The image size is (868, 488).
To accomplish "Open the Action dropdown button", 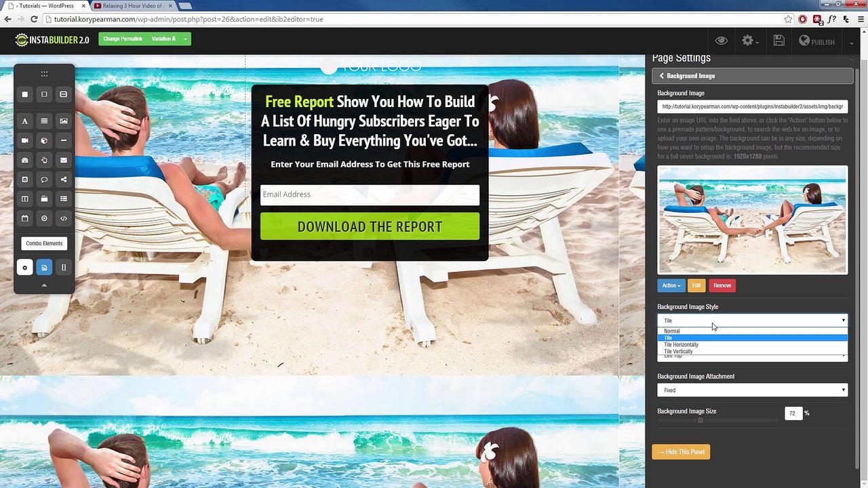I will click(x=671, y=285).
